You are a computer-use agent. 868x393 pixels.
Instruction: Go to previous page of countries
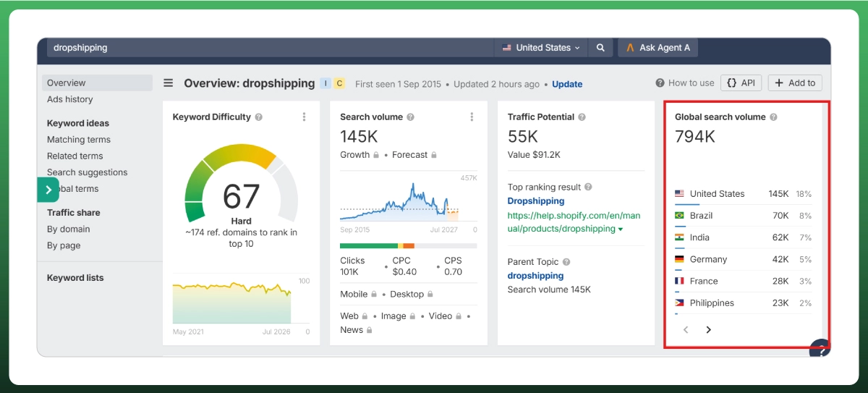pos(686,330)
